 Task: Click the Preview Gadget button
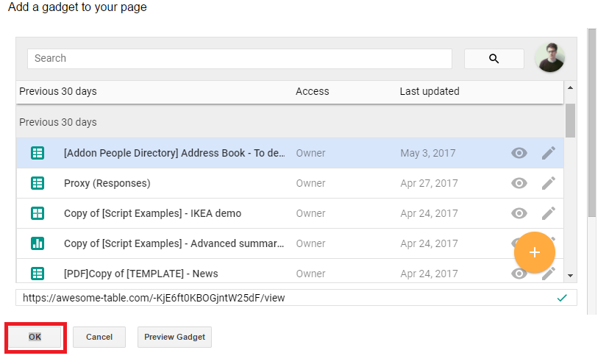[174, 338]
